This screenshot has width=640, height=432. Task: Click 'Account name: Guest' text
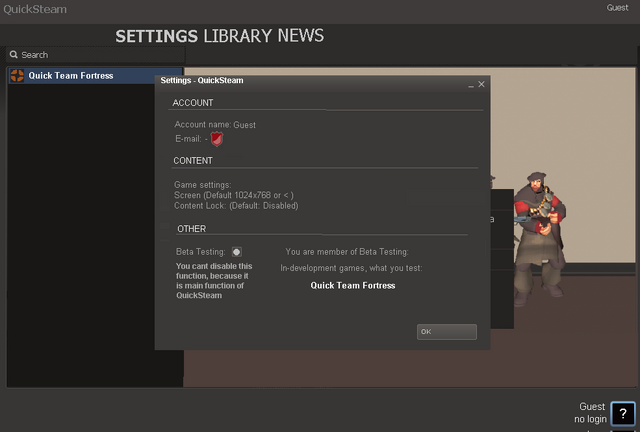tap(215, 125)
